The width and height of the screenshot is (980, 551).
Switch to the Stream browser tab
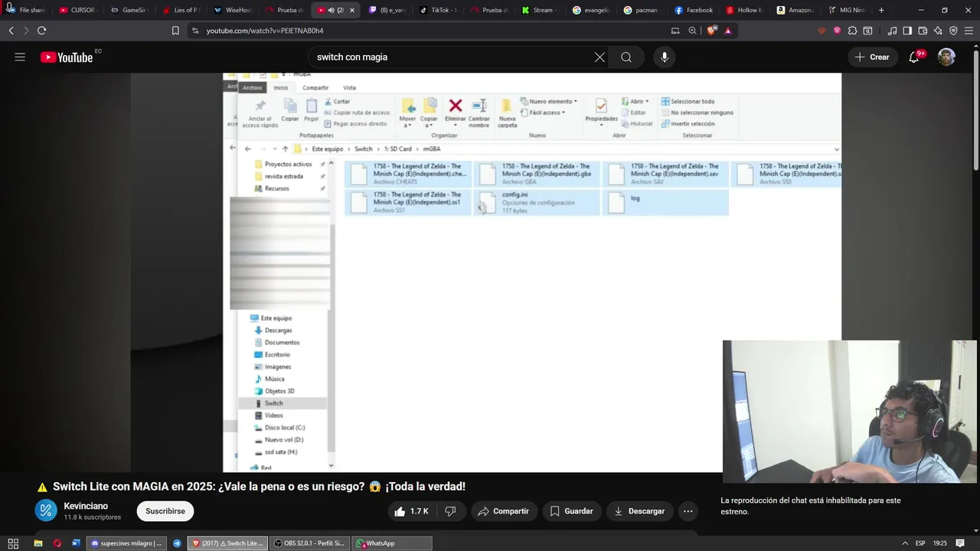coord(541,10)
